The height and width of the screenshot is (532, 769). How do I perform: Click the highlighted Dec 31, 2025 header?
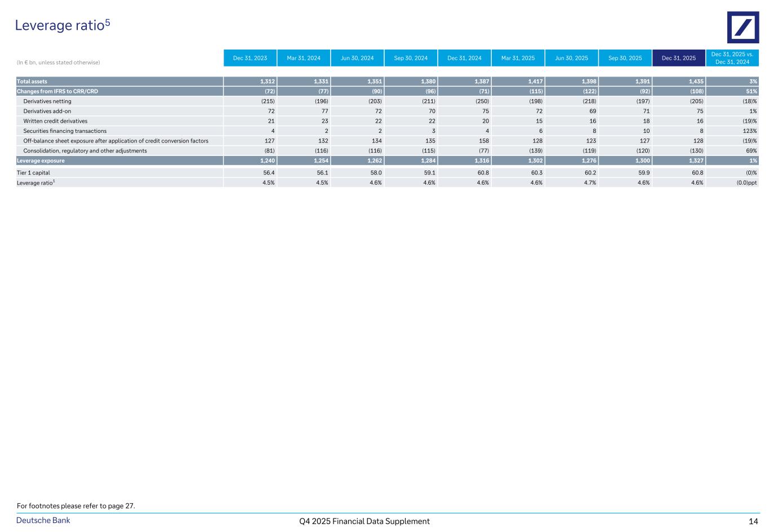click(x=678, y=58)
